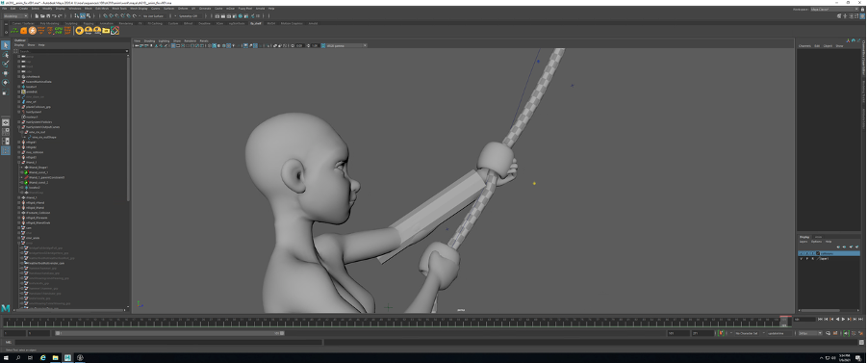Open the Script Editor icon
Image resolution: width=868 pixels, height=363 pixels.
tap(861, 343)
